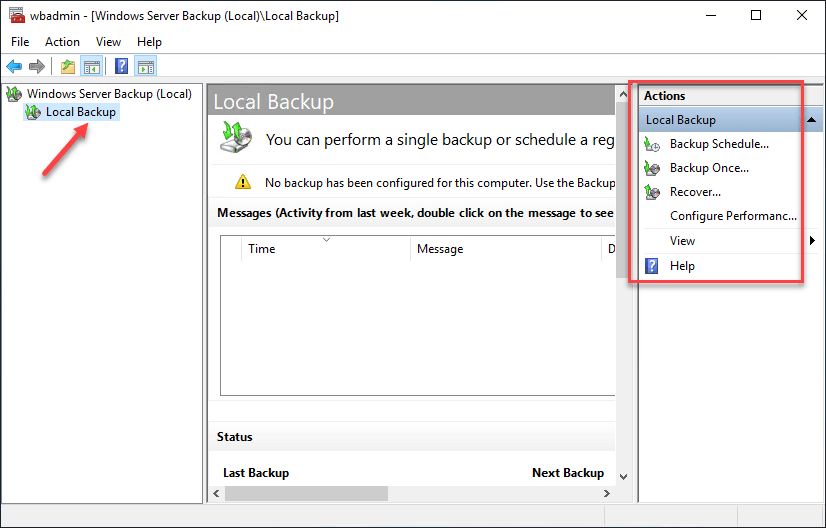Screen dimensions: 826x528
Task: Maximize the wbadmin window
Action: pos(756,15)
